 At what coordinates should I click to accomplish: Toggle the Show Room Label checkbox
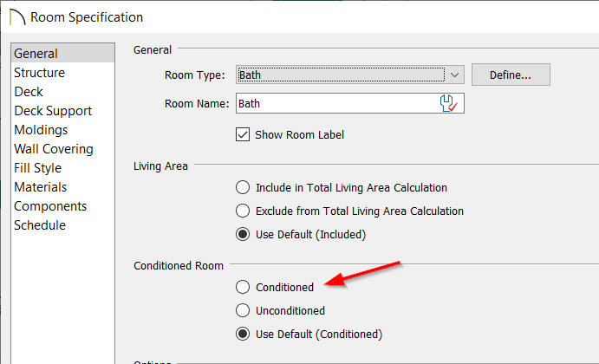(x=243, y=135)
